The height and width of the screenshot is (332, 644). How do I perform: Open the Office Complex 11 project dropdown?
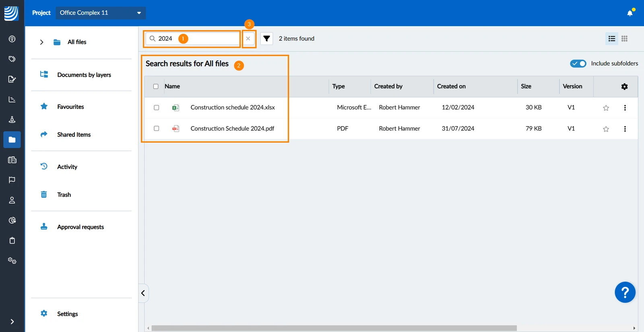tap(101, 13)
